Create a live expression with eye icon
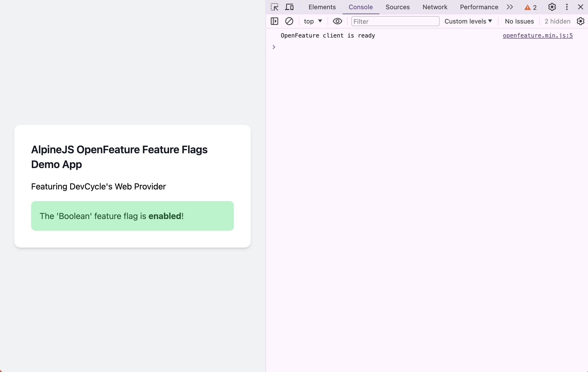588x372 pixels. pyautogui.click(x=337, y=21)
